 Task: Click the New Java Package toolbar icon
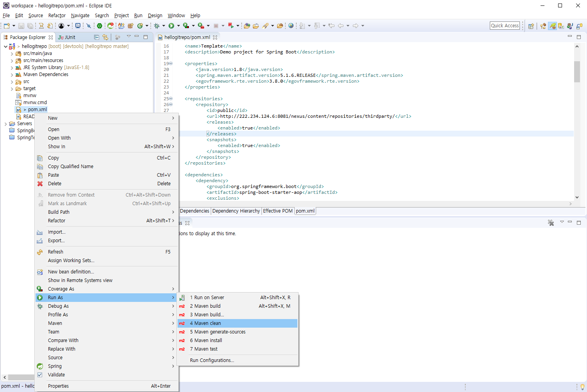coord(131,26)
